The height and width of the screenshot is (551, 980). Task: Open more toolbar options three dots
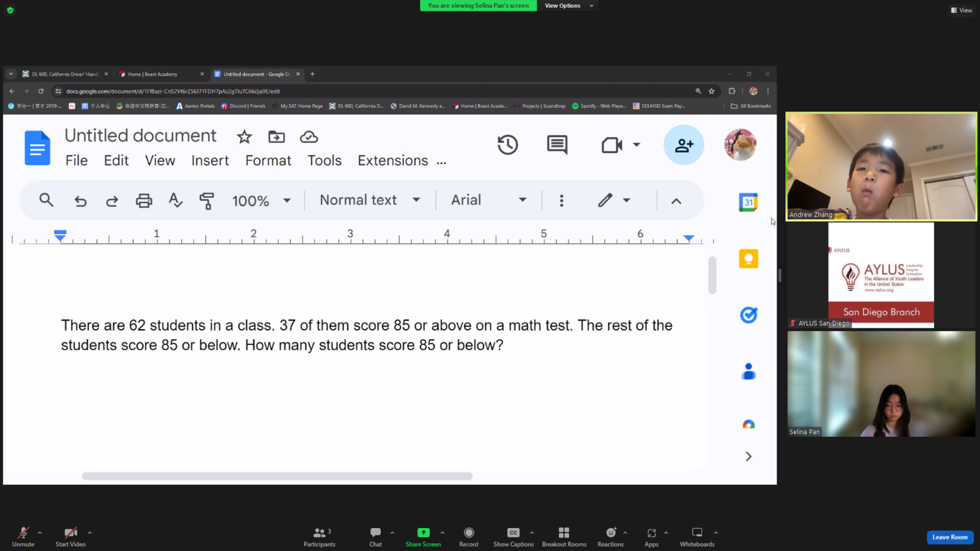click(561, 201)
